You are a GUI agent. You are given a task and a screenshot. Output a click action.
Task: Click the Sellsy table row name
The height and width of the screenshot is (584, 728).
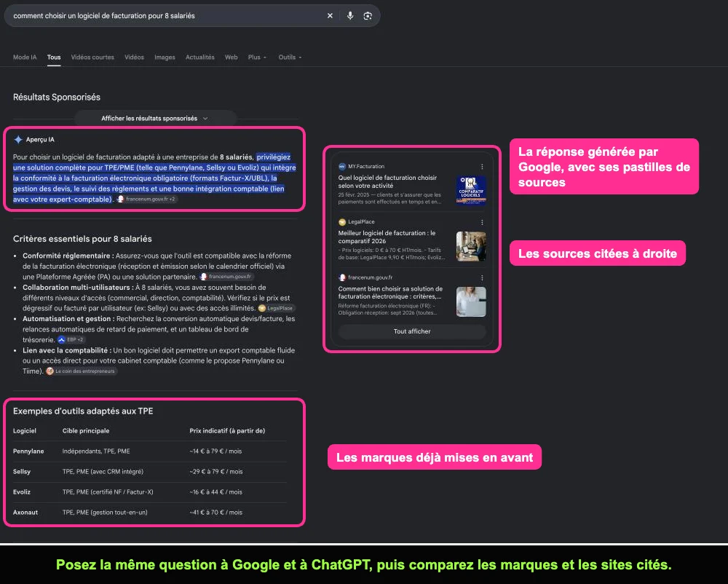coord(22,472)
